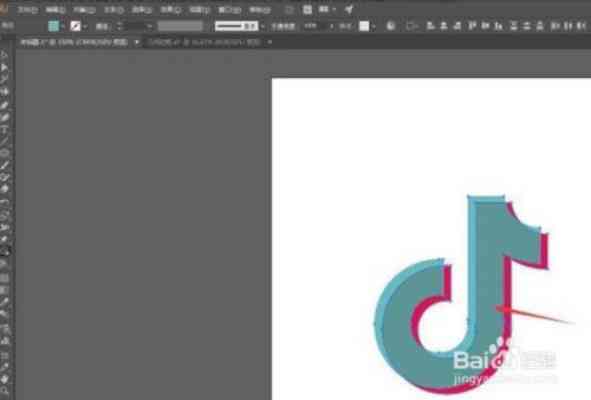Switch to the second document tab
The height and width of the screenshot is (400, 591).
click(x=204, y=42)
